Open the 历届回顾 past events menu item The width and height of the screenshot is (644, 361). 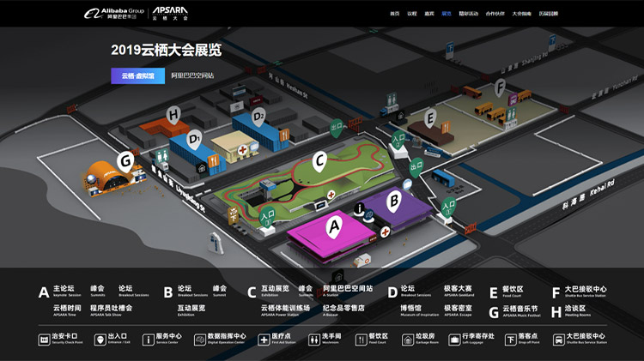click(549, 14)
